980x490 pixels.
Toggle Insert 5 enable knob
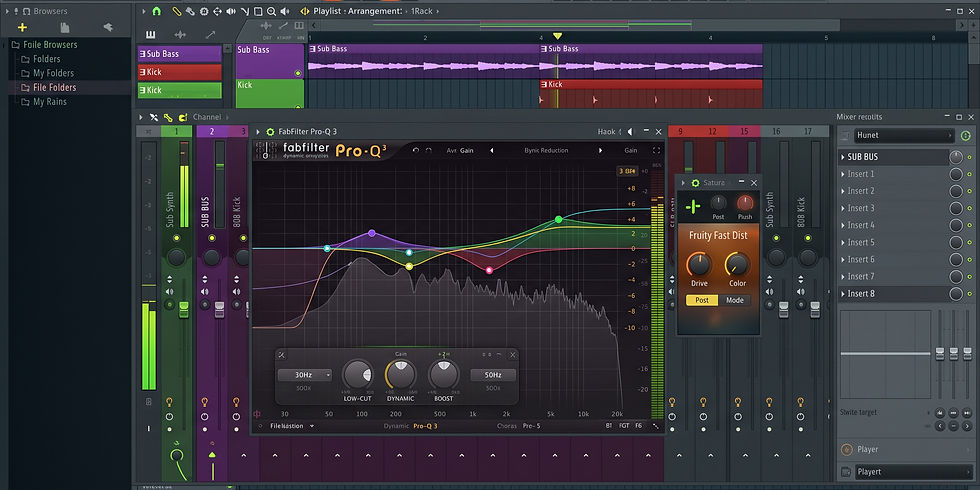(956, 242)
